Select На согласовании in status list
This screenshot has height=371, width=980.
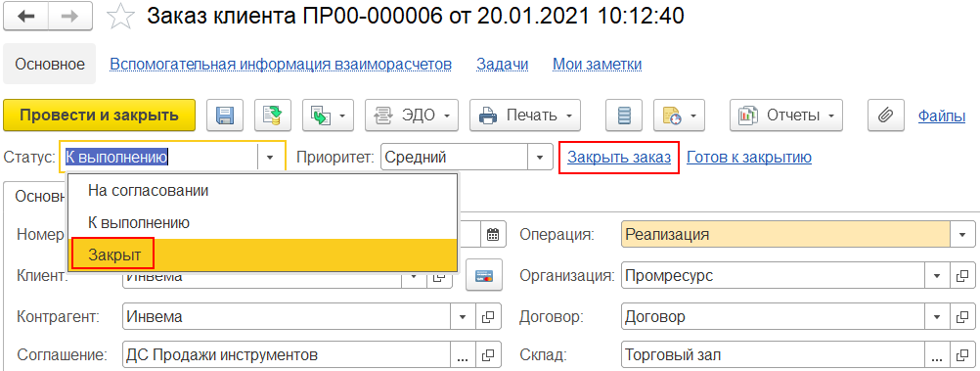coord(263,190)
